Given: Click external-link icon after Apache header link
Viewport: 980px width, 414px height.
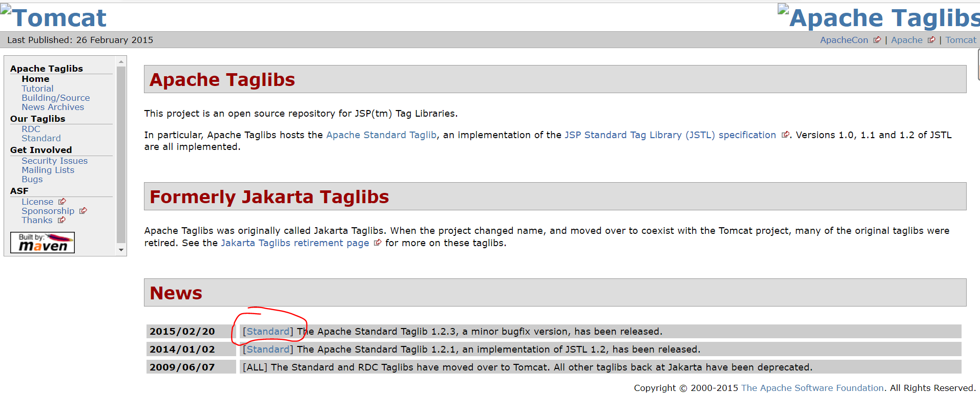Looking at the screenshot, I should pos(931,40).
